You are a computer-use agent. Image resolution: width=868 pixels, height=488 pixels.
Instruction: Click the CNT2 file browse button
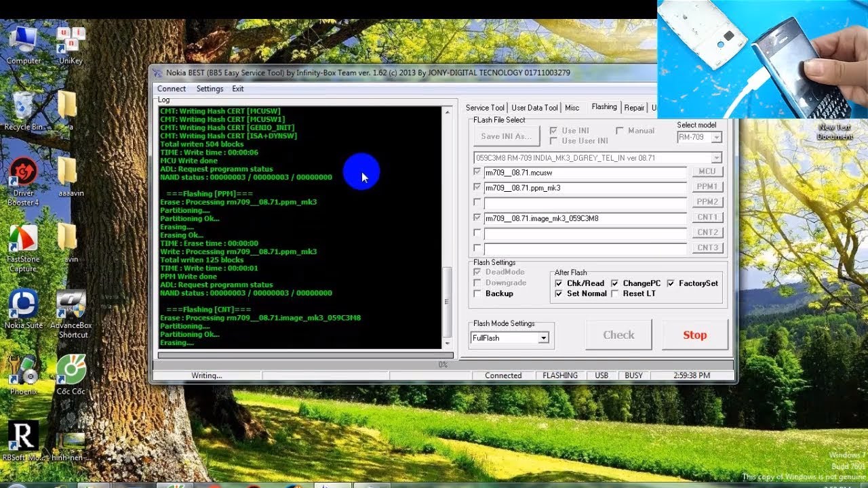[x=707, y=232]
